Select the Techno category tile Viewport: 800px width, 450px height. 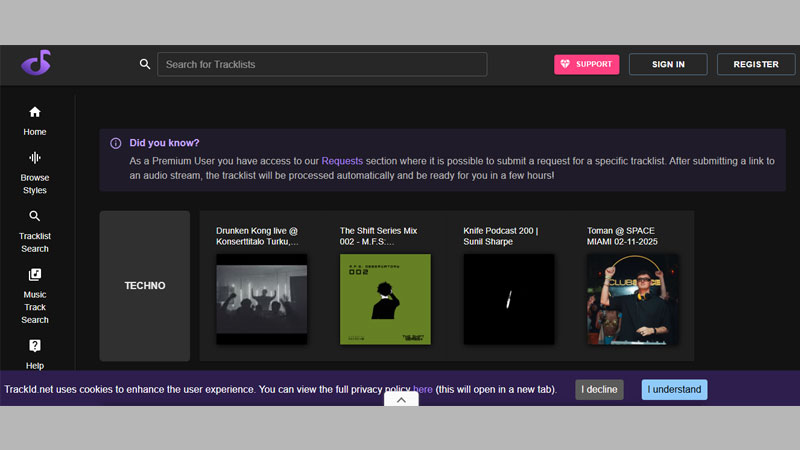click(x=145, y=286)
